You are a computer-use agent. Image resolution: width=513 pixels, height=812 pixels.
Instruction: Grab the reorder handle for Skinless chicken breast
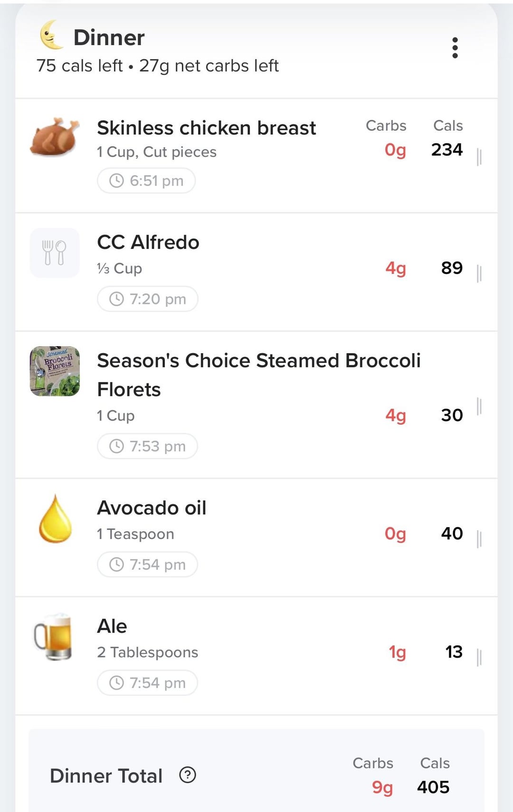(x=479, y=157)
